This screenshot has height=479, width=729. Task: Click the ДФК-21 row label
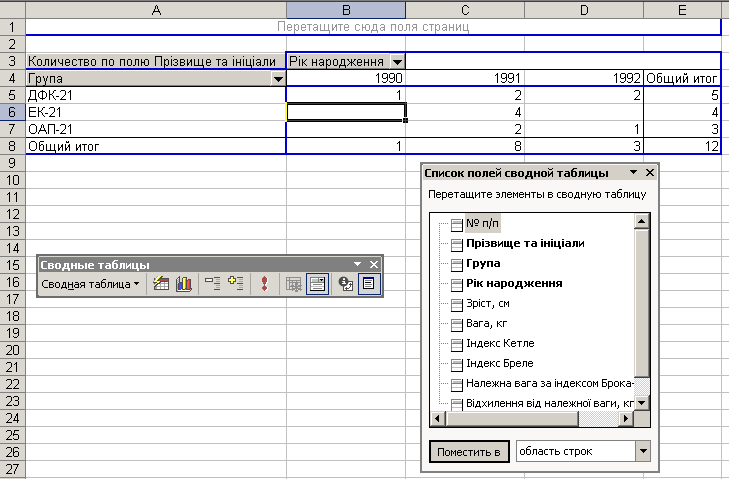point(156,95)
